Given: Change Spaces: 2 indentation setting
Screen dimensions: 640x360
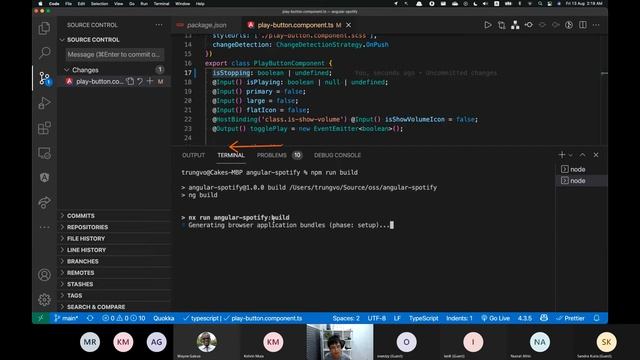Looking at the screenshot, I should pos(346,318).
